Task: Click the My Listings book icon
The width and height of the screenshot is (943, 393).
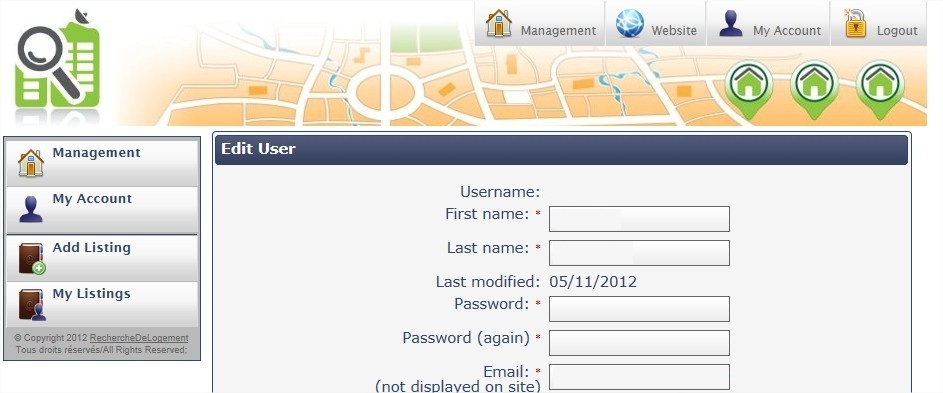Action: pos(32,305)
